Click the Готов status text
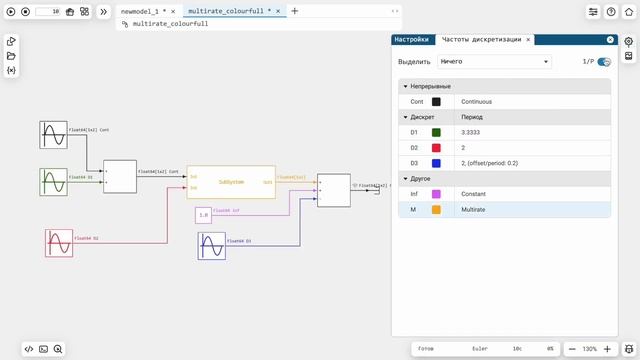Viewport: 640px width, 360px height. click(426, 349)
